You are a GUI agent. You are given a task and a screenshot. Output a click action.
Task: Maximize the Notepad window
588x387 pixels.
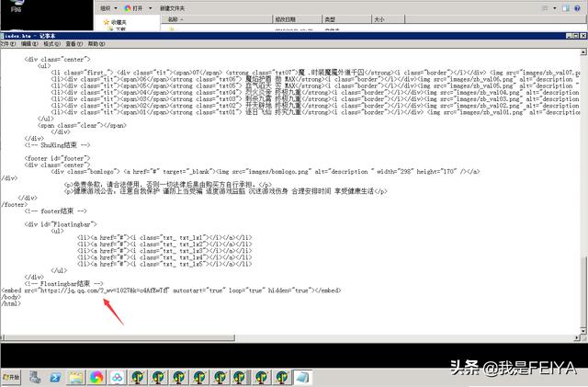(x=576, y=36)
